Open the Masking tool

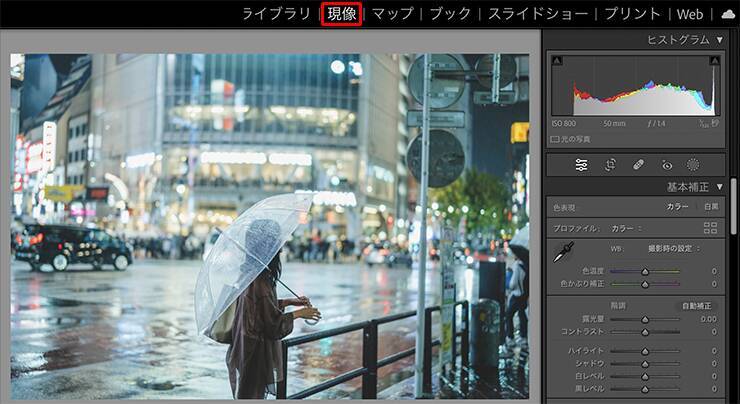tap(693, 165)
